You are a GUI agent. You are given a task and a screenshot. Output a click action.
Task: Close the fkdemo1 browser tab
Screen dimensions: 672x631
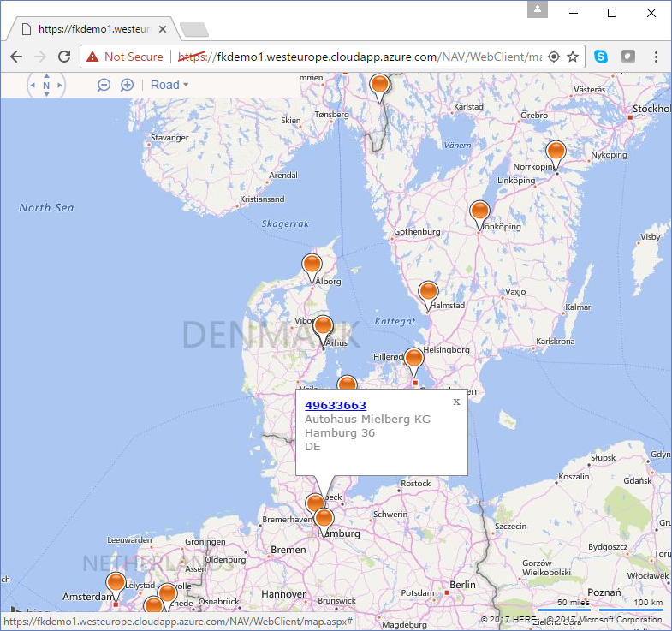(162, 28)
